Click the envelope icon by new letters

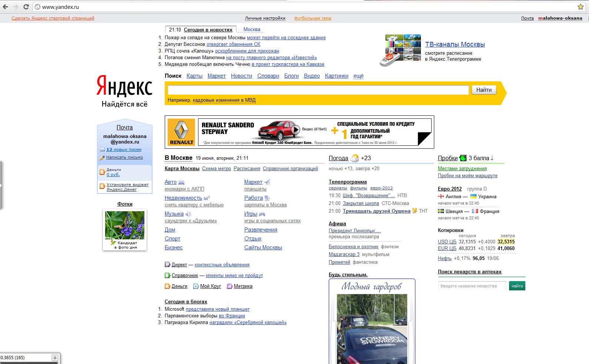102,149
